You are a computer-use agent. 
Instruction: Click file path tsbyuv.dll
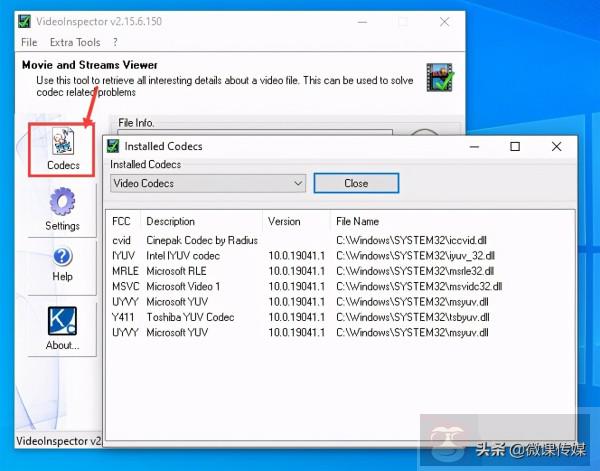click(x=413, y=317)
